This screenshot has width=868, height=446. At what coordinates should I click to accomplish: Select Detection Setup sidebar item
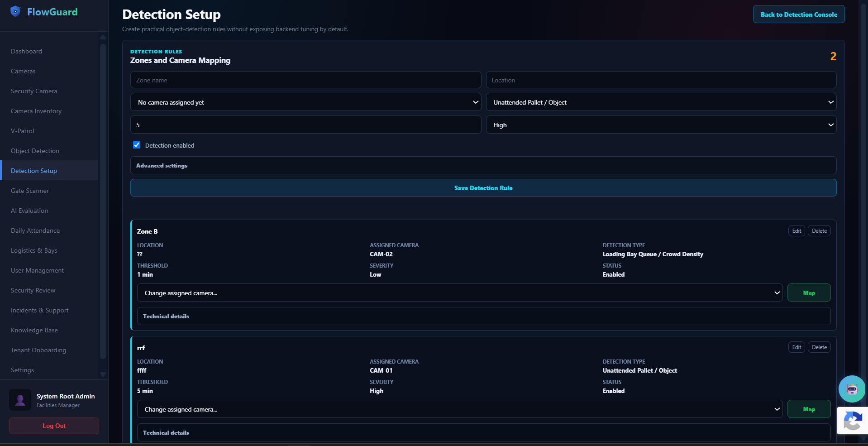49,171
